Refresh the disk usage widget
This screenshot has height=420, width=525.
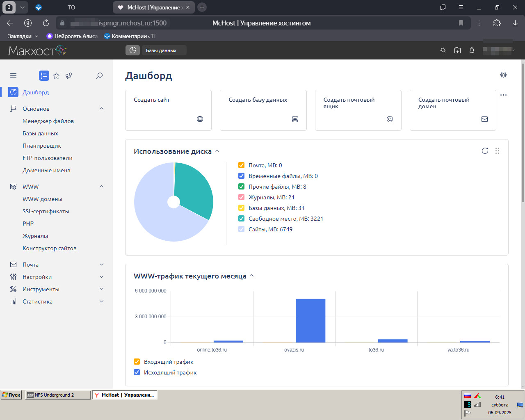(485, 151)
